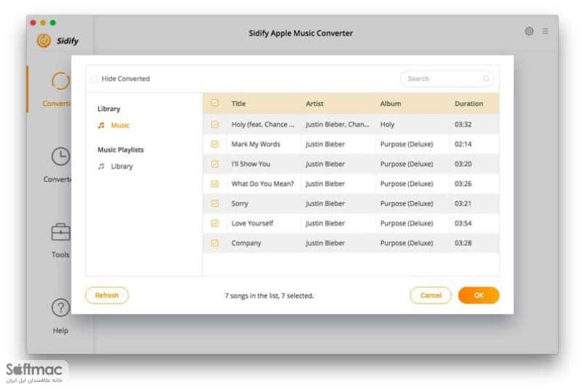This screenshot has height=392, width=585.
Task: Click the note icon beside Library playlist
Action: coord(101,166)
